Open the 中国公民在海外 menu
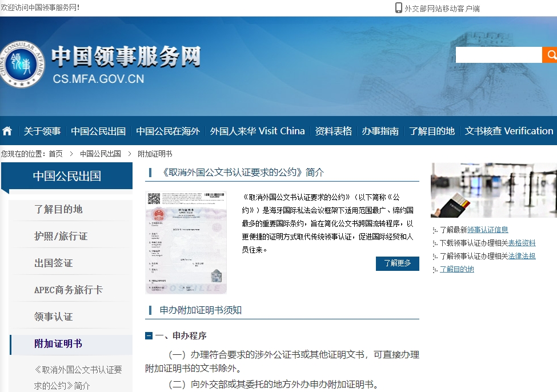This screenshot has width=557, height=392. pos(168,131)
